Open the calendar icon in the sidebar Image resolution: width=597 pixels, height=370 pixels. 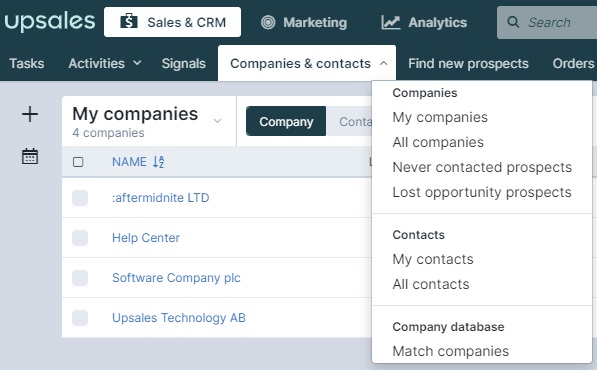(x=30, y=156)
